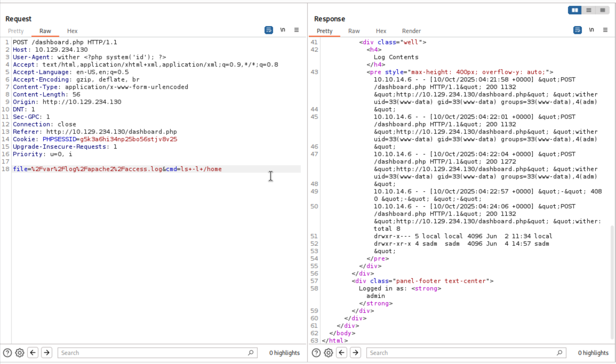Show non-printable characters in Response panel
The width and height of the screenshot is (616, 364).
coord(591,30)
